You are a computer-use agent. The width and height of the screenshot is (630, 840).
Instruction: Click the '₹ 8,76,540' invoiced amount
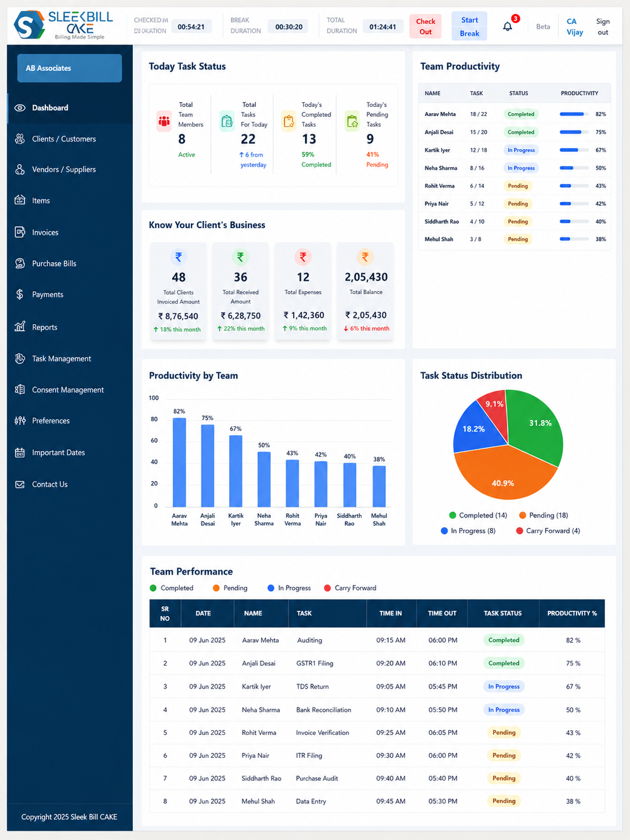(178, 316)
